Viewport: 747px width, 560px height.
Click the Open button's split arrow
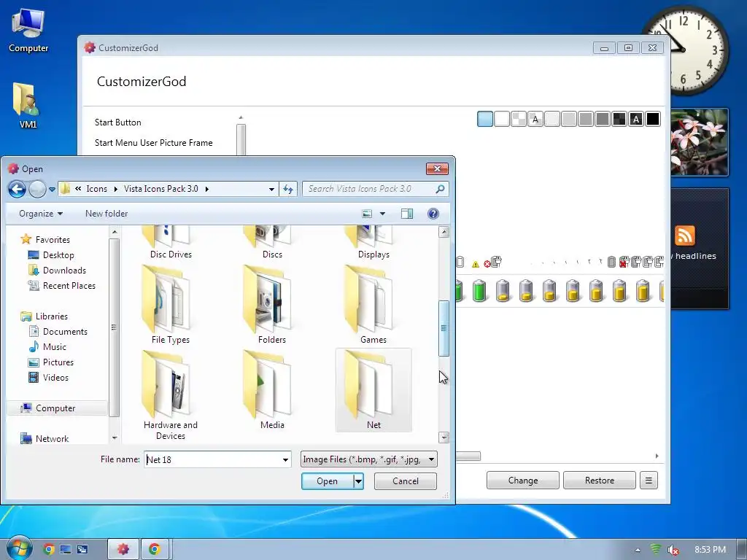(358, 481)
